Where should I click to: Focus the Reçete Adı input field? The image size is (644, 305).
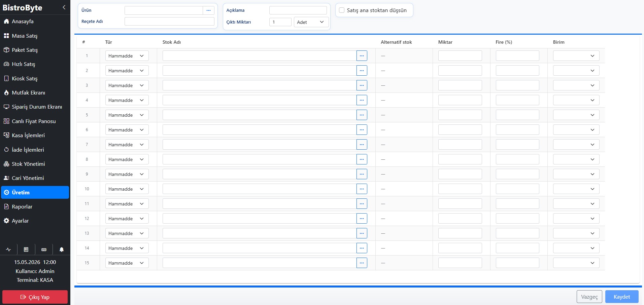[x=169, y=22]
